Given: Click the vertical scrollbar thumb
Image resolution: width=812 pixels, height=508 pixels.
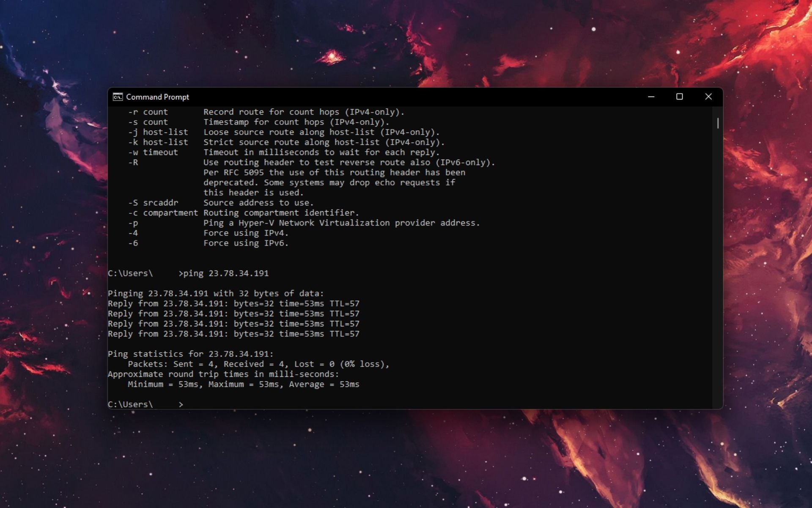Looking at the screenshot, I should coord(718,123).
